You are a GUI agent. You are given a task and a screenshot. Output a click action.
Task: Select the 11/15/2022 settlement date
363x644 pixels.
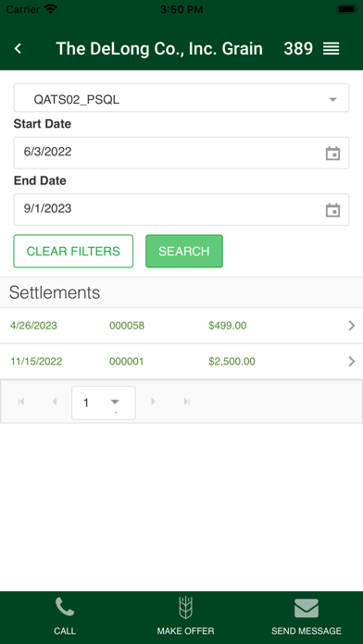36,362
